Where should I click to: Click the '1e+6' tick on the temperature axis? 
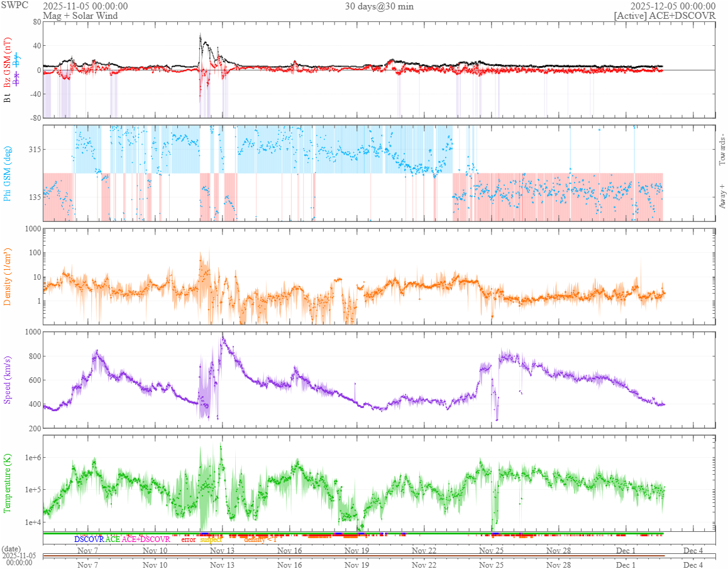33,458
